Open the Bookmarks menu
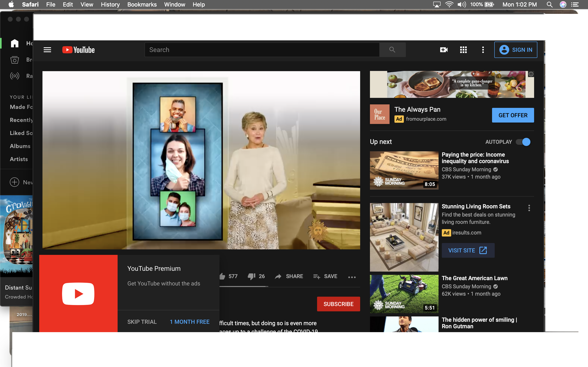Viewport: 588px width, 367px height. [x=142, y=4]
